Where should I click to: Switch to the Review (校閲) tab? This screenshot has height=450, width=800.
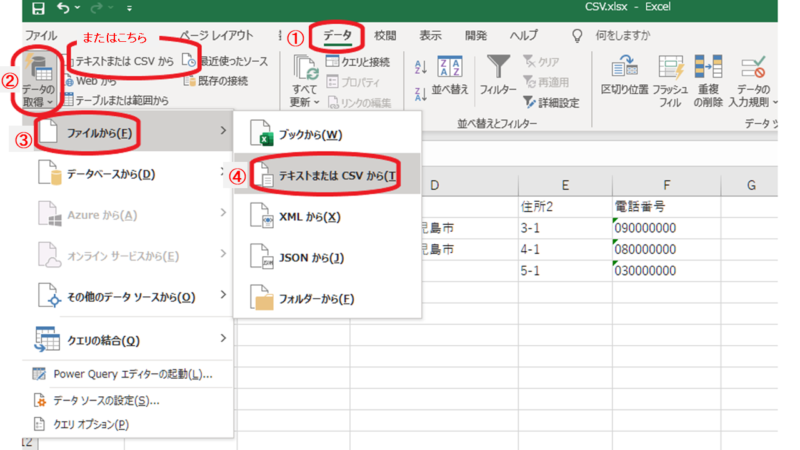tap(385, 36)
